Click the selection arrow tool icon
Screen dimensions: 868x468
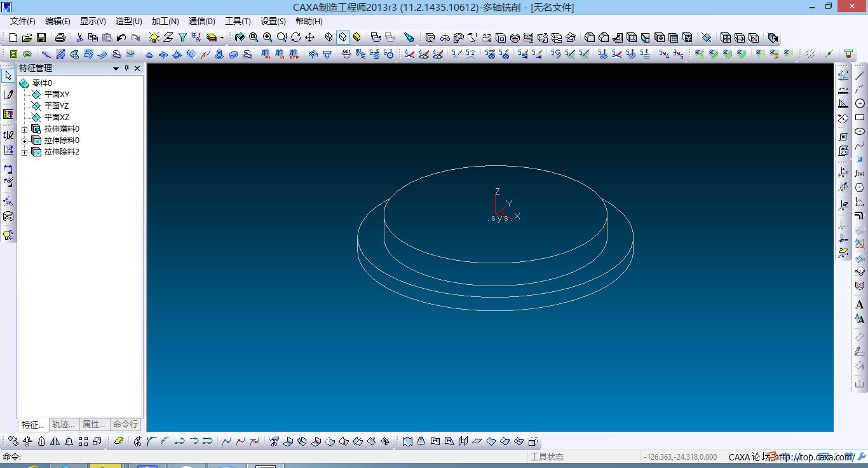click(x=8, y=76)
